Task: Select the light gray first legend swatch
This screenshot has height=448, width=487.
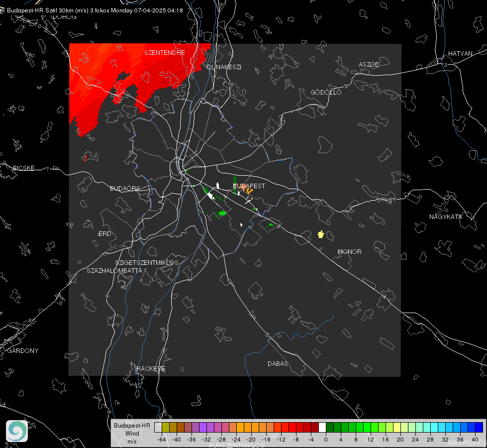Action: (x=158, y=428)
